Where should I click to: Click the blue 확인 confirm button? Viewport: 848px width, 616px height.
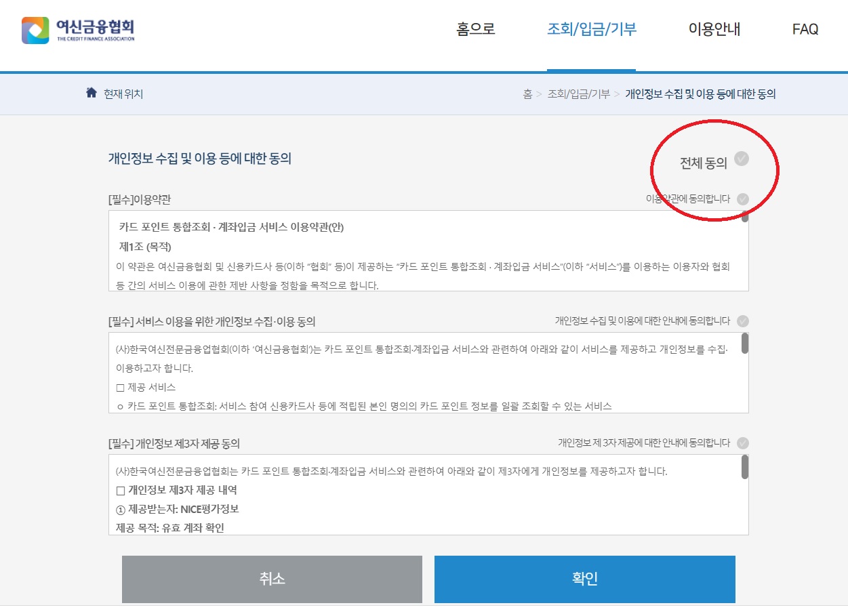(584, 579)
